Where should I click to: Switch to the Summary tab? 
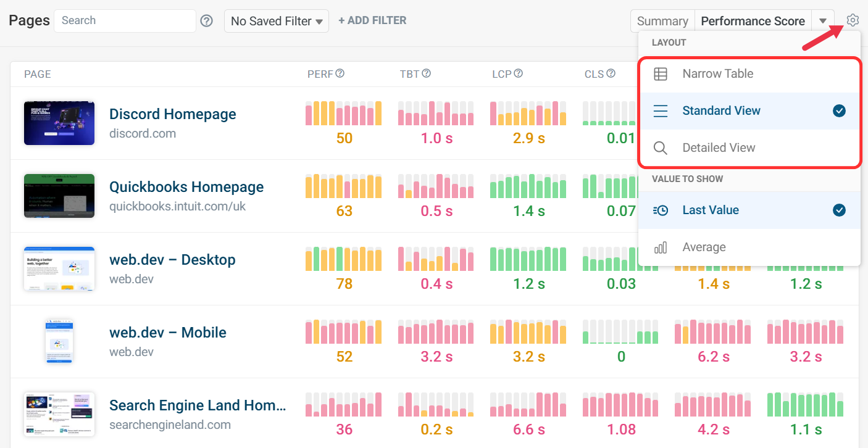(x=662, y=21)
